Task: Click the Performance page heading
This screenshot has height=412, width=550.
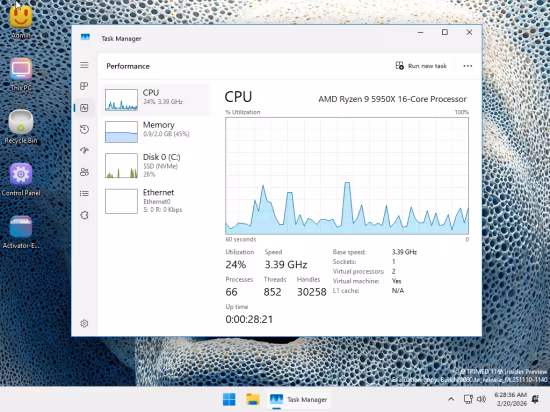Action: (x=128, y=66)
